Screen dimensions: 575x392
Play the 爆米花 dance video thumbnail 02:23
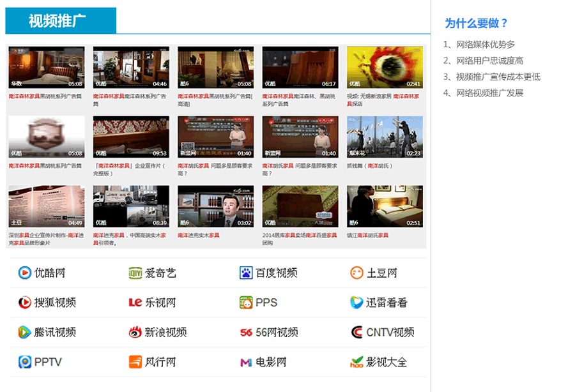(385, 137)
